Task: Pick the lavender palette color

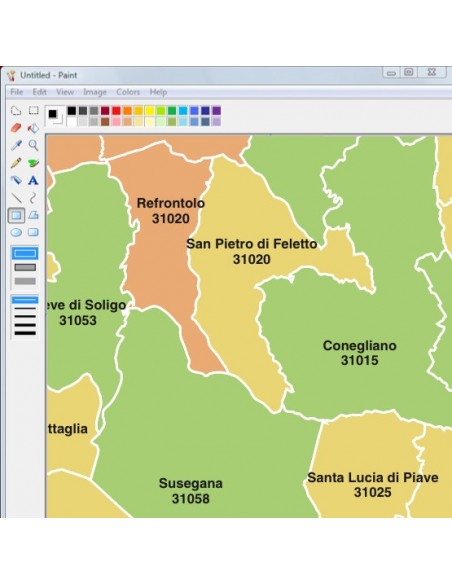Action: [x=217, y=121]
